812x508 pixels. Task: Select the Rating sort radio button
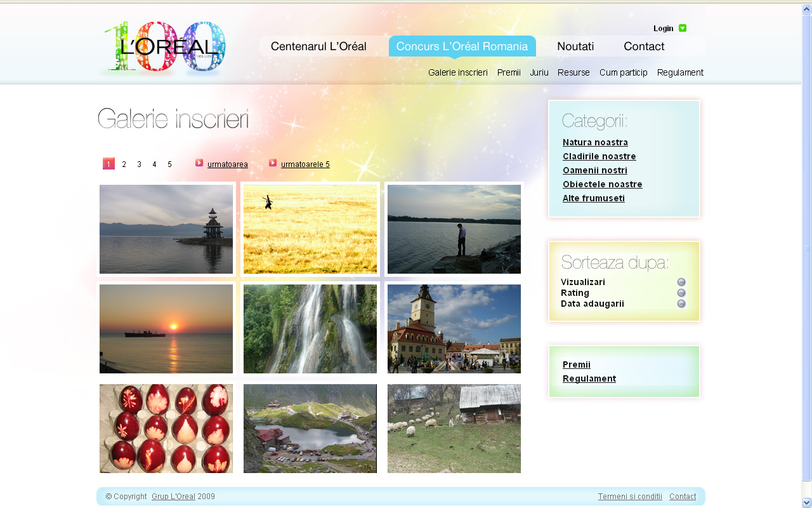pyautogui.click(x=681, y=293)
